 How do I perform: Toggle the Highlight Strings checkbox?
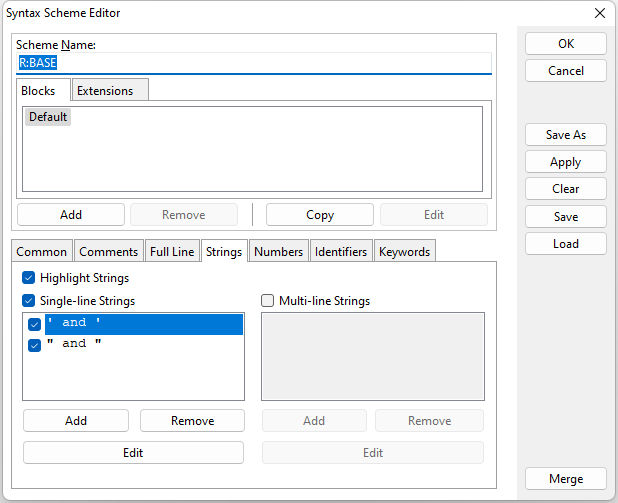28,278
